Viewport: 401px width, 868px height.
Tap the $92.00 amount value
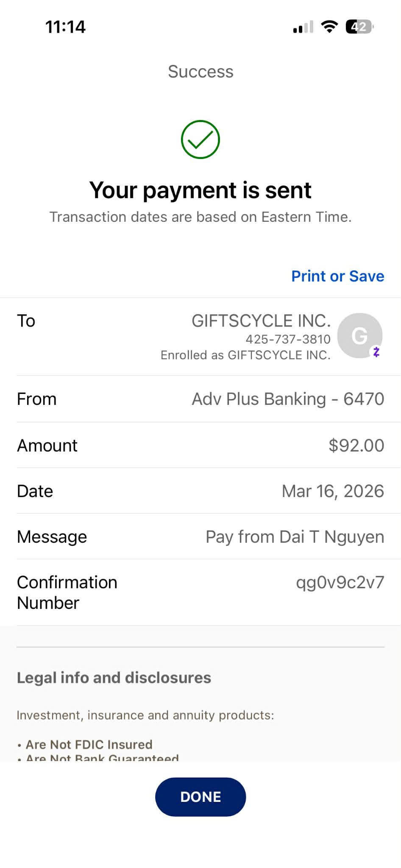click(356, 445)
